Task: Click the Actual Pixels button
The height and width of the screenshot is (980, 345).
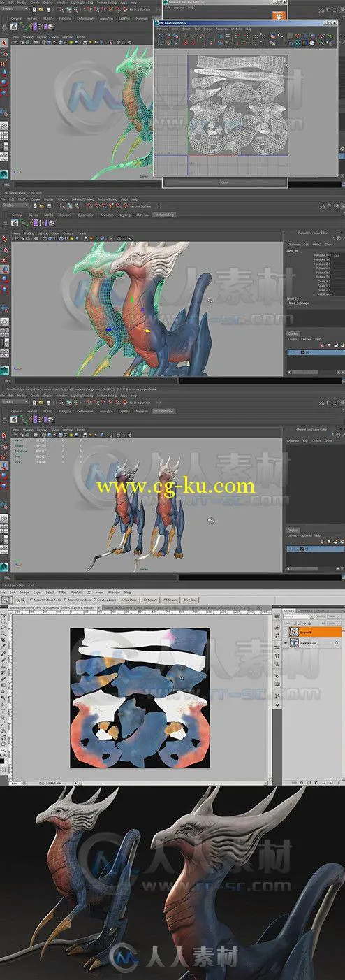Action: tap(128, 600)
